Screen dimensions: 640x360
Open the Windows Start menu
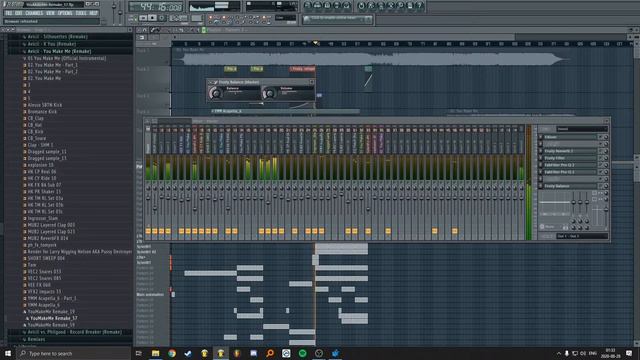tap(8, 353)
